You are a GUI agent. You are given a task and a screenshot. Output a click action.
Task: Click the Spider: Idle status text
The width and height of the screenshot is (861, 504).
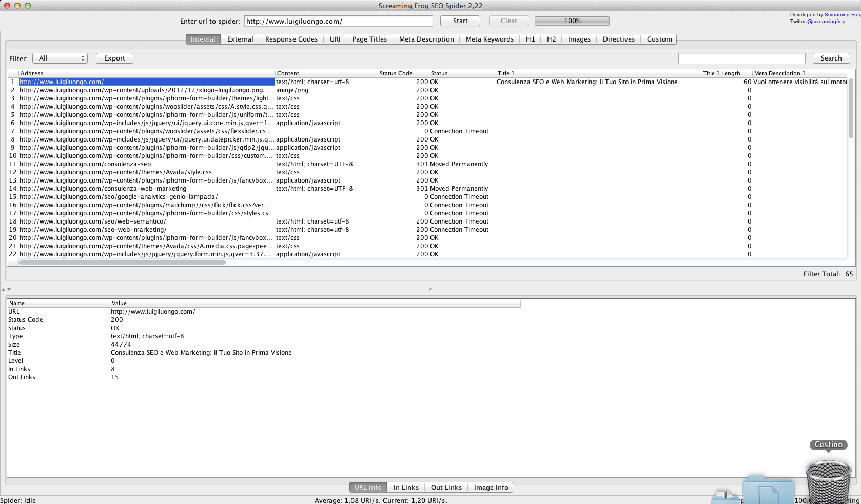(18, 500)
